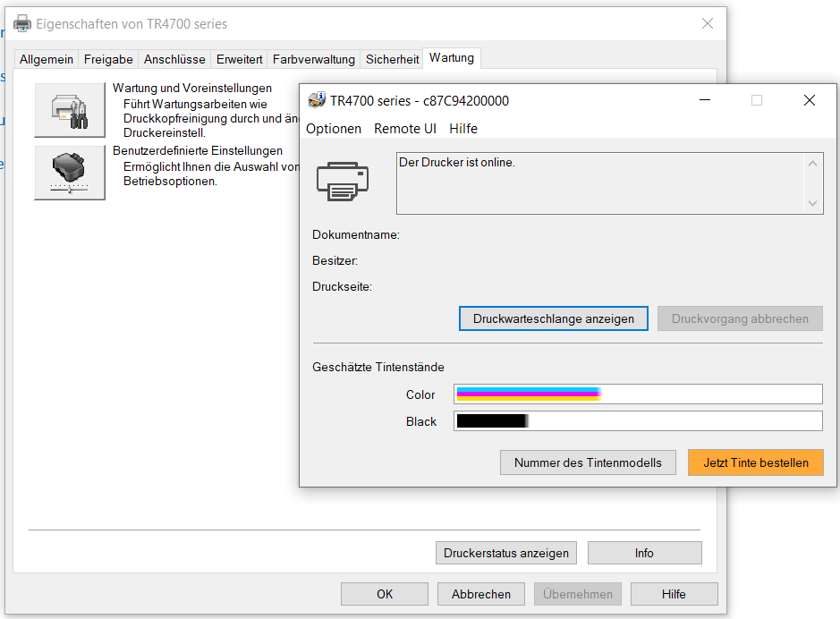Click Druckwarteschlange anzeigen button
This screenshot has height=619, width=840.
pos(554,318)
